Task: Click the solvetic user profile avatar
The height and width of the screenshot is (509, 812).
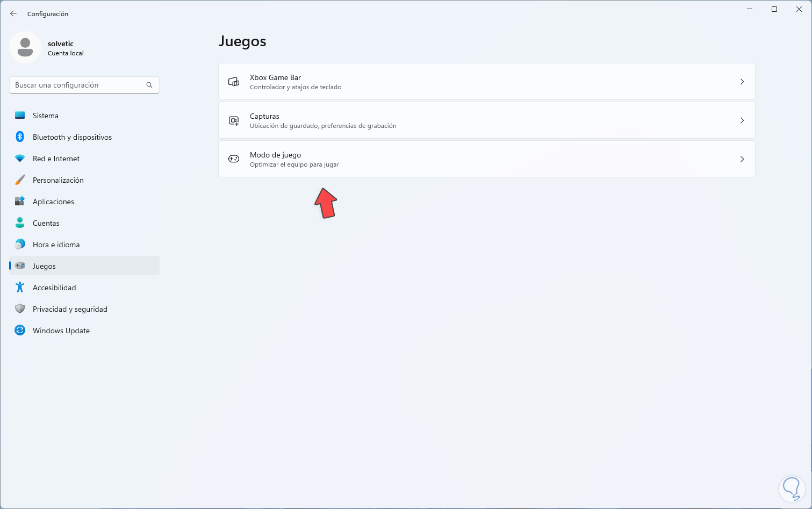Action: pos(25,47)
